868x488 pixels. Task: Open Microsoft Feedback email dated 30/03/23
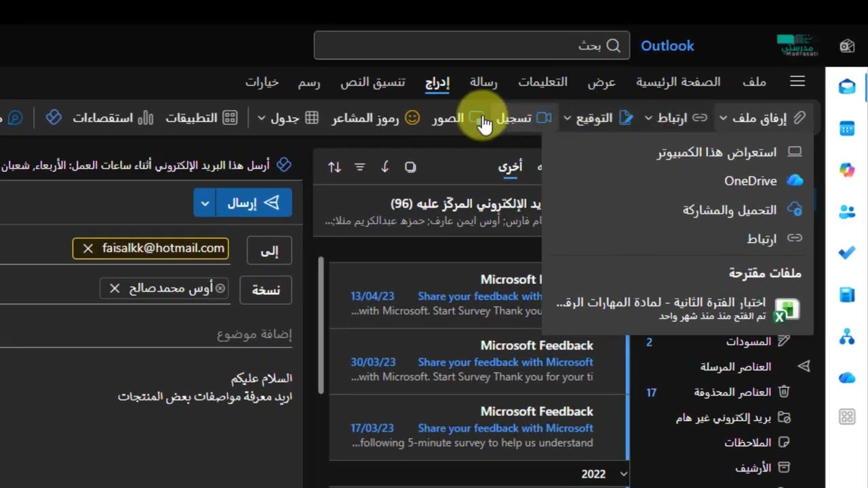point(478,362)
